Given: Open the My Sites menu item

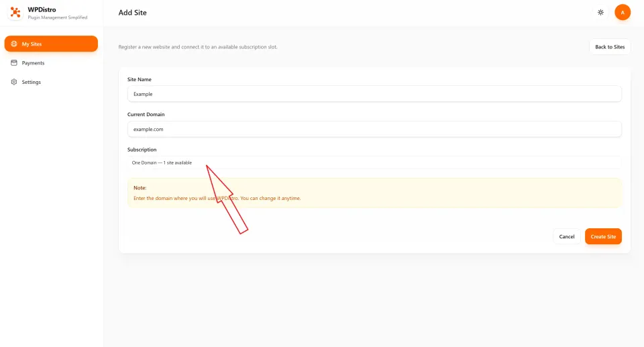Looking at the screenshot, I should [x=52, y=44].
